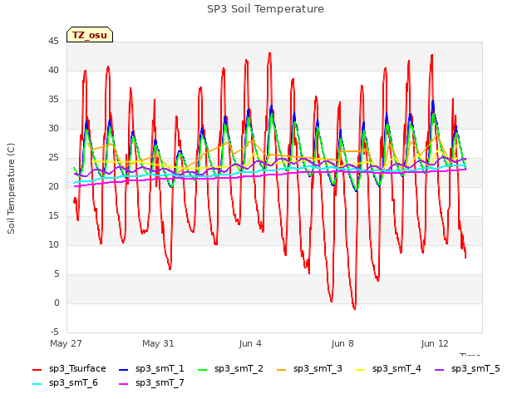Click the 30 y-axis tick label
The width and height of the screenshot is (532, 399).
[x=53, y=128]
